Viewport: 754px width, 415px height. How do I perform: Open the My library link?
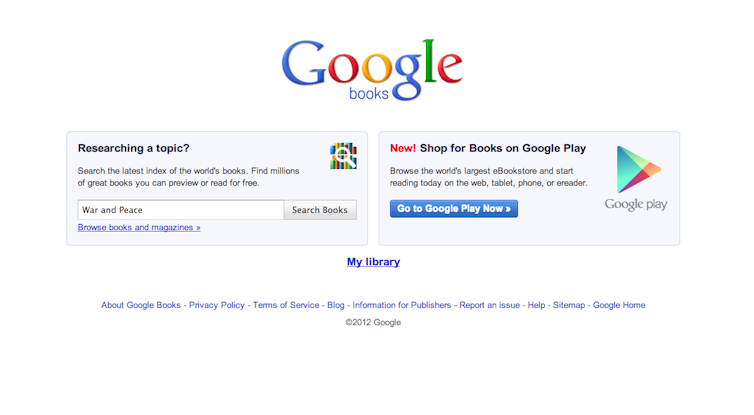click(x=374, y=262)
